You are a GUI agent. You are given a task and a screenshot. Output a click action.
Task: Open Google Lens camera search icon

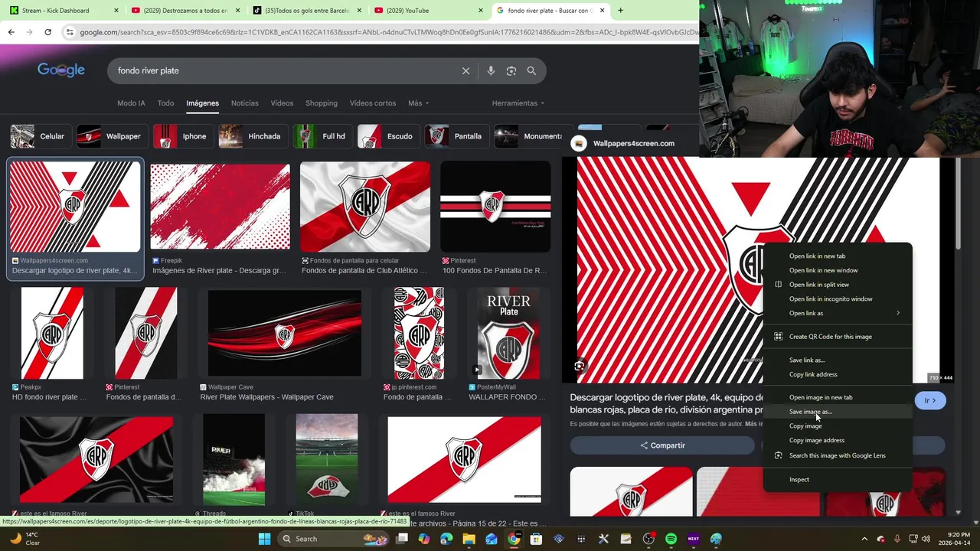pyautogui.click(x=511, y=70)
